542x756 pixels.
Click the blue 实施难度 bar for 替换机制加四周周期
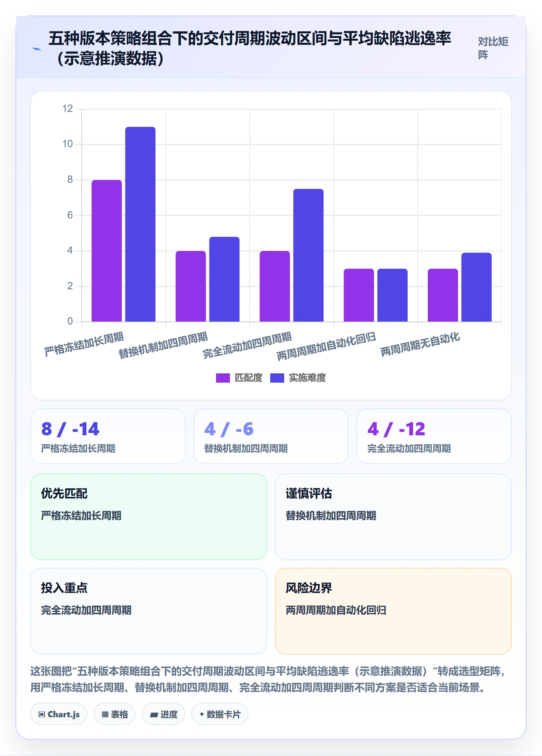[x=225, y=279]
